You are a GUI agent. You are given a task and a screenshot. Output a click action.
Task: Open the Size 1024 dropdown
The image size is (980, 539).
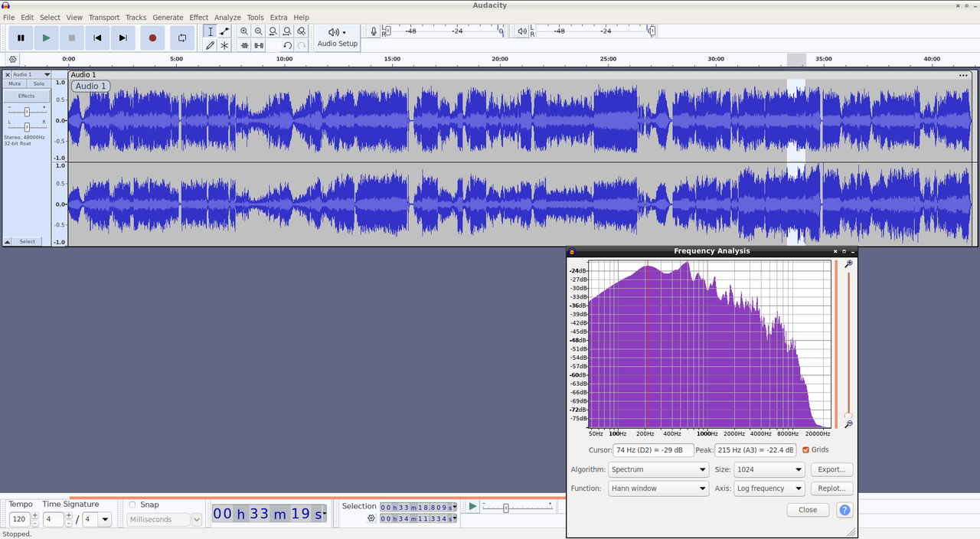click(769, 469)
